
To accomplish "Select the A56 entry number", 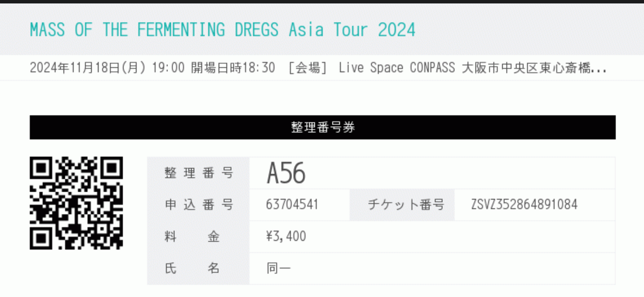I will pyautogui.click(x=286, y=173).
